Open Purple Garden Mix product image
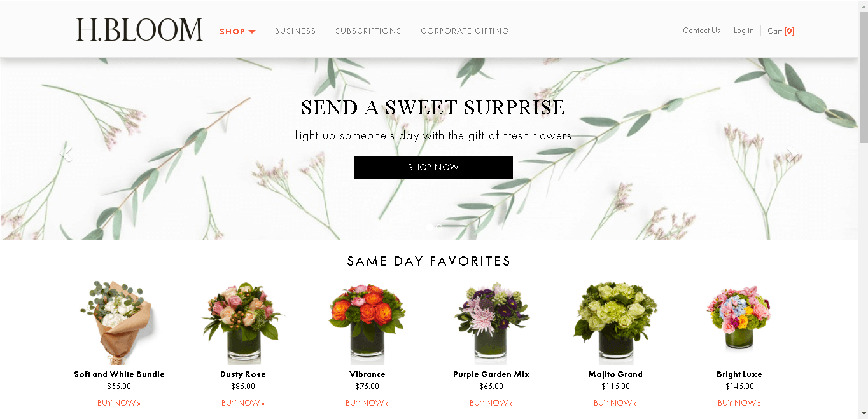The height and width of the screenshot is (419, 868). coord(491,322)
